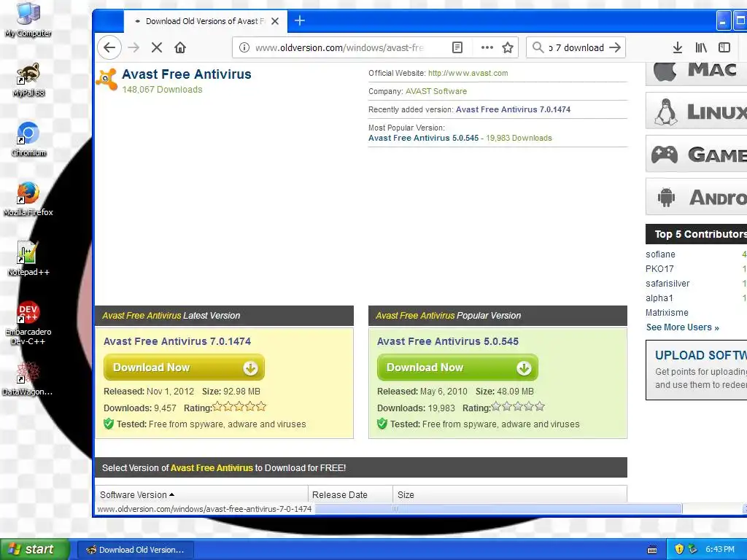Viewport: 747px width, 560px height.
Task: Click the forward navigation arrow
Action: tap(134, 47)
